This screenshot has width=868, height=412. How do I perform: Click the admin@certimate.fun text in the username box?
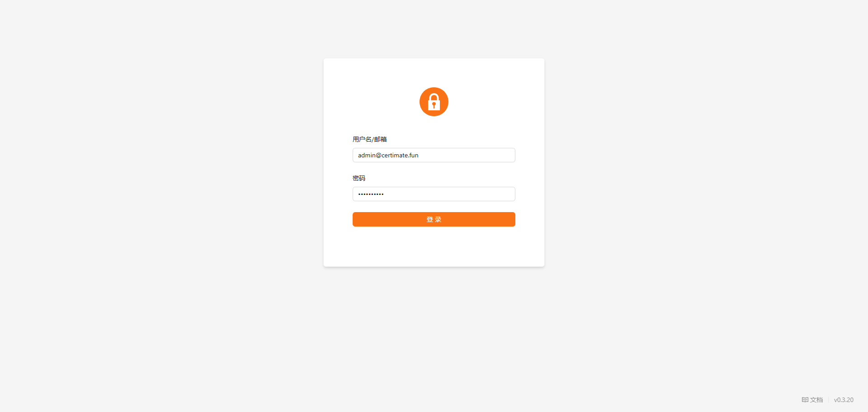click(388, 155)
